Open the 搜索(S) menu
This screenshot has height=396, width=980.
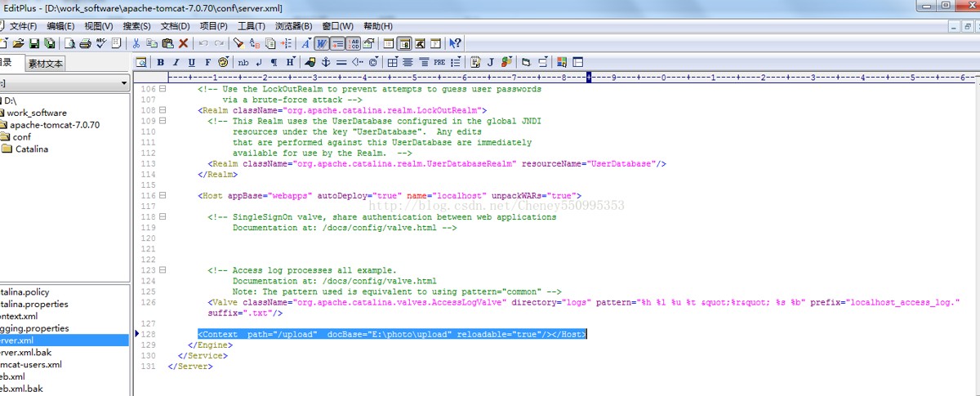coord(136,26)
